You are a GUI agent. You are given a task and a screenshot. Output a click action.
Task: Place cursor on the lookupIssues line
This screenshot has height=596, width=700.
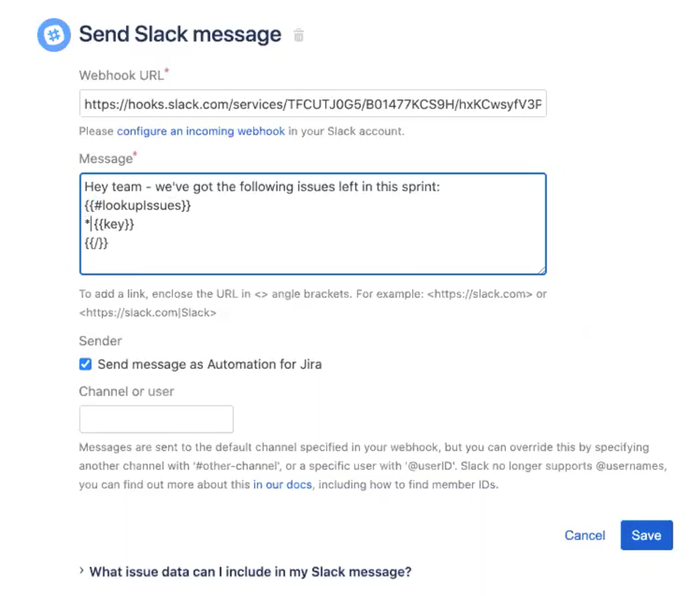(137, 205)
